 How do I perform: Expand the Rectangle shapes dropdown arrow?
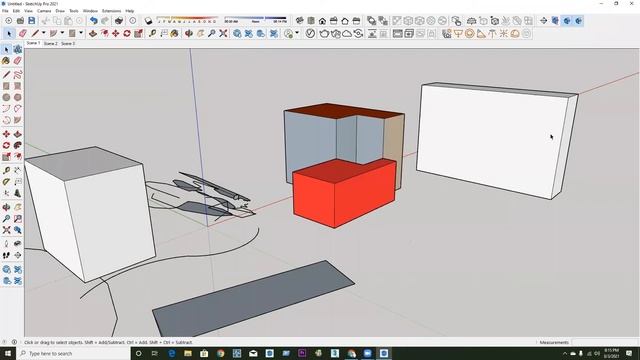pos(81,33)
